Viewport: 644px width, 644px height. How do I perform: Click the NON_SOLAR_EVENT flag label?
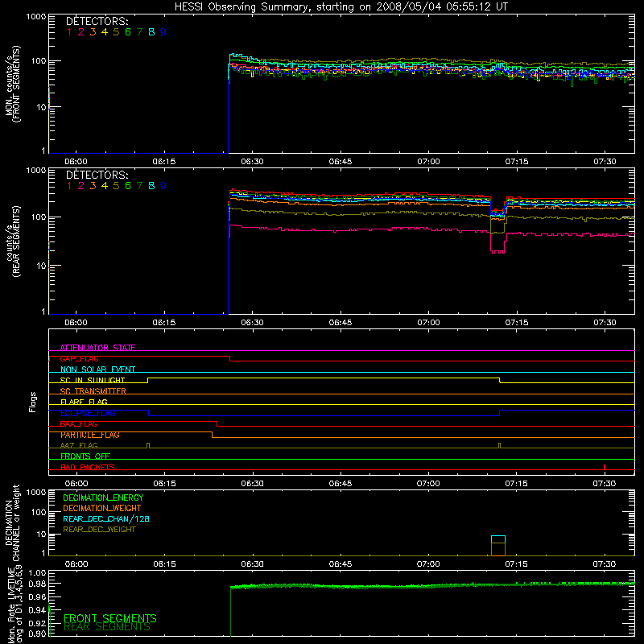(x=97, y=369)
